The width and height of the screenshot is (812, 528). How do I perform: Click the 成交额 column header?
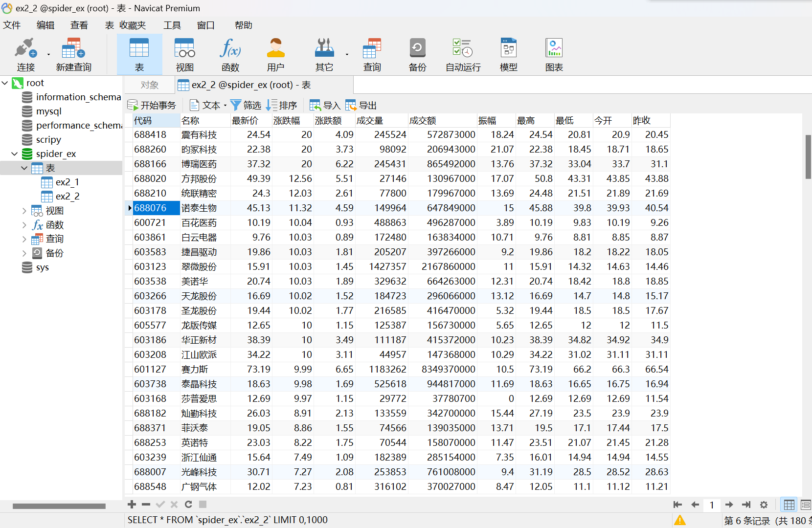pyautogui.click(x=442, y=120)
